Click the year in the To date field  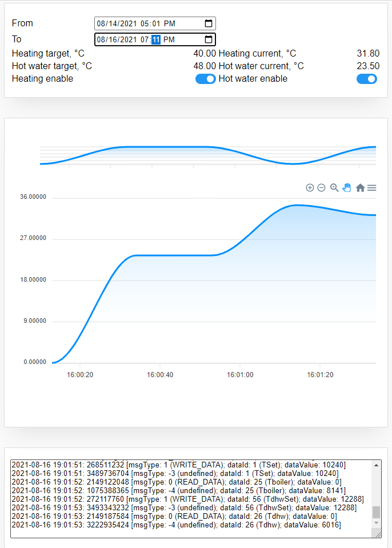click(x=128, y=39)
